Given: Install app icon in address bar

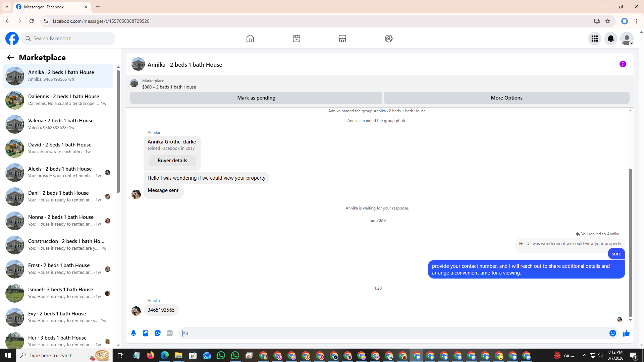Looking at the screenshot, I should 597,21.
